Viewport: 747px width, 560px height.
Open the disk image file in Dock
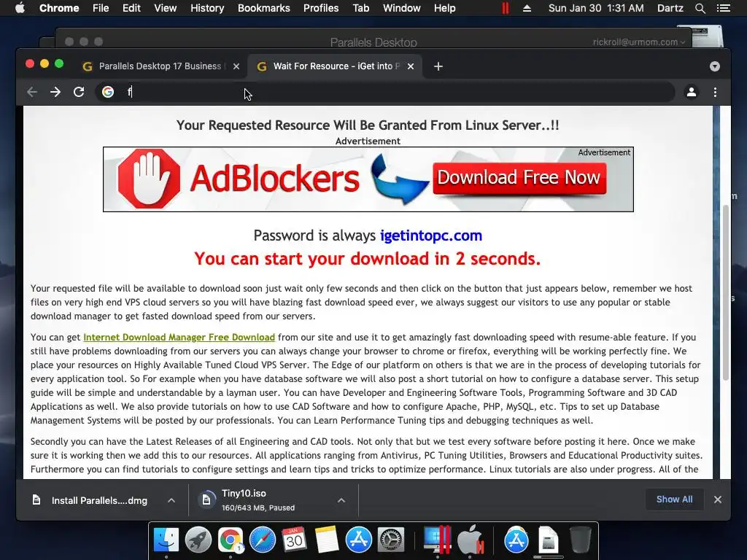pos(549,540)
